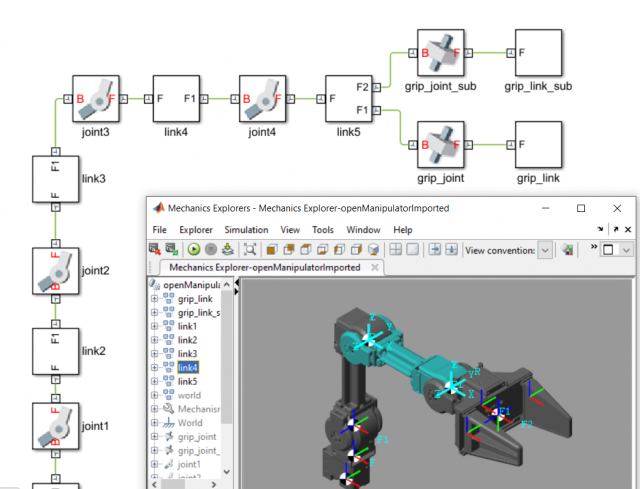The image size is (640, 489).
Task: Run simulation with the green play button
Action: click(x=194, y=249)
